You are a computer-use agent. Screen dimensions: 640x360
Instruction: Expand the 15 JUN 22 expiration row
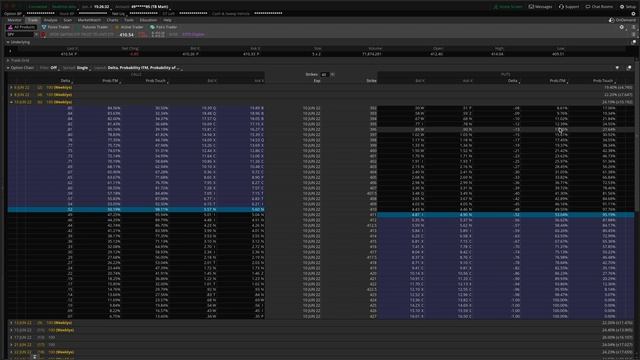click(x=11, y=330)
